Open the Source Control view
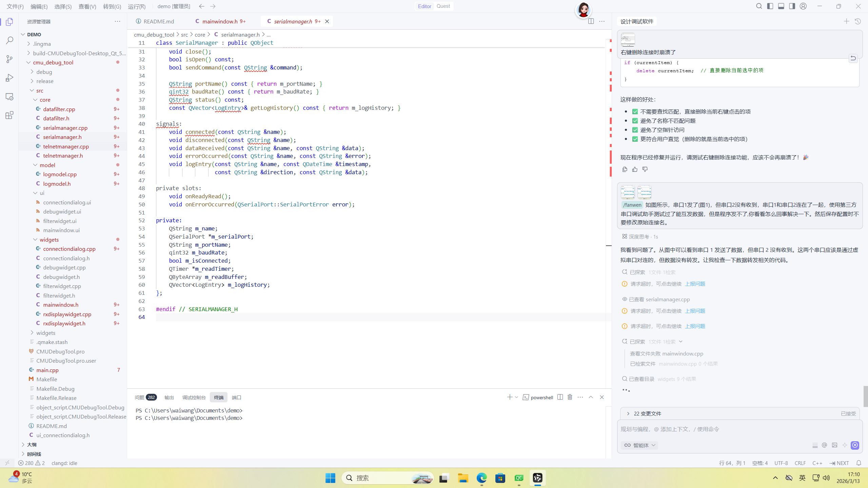The height and width of the screenshot is (488, 868). pyautogui.click(x=9, y=59)
